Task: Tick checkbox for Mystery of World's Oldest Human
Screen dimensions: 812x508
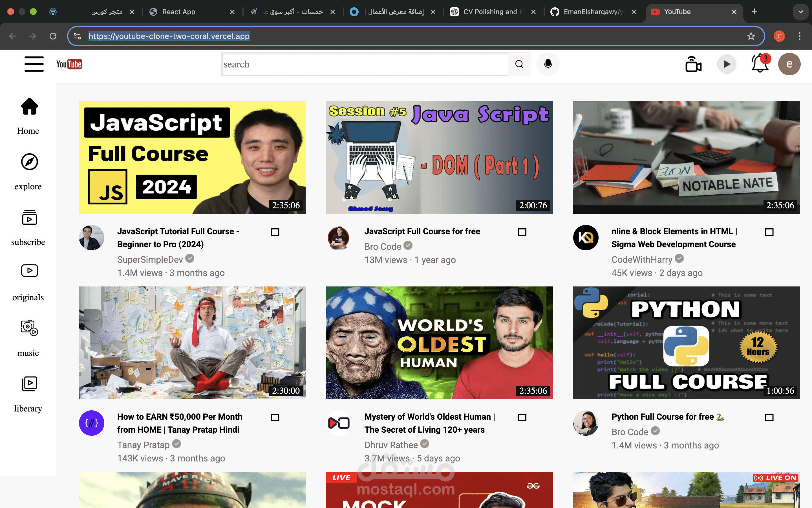Action: point(522,417)
